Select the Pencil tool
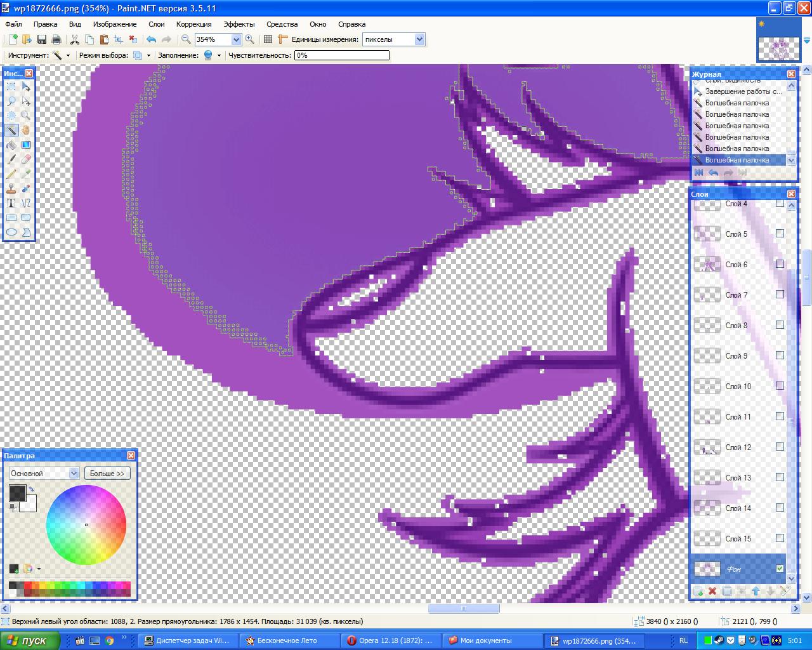 11,175
